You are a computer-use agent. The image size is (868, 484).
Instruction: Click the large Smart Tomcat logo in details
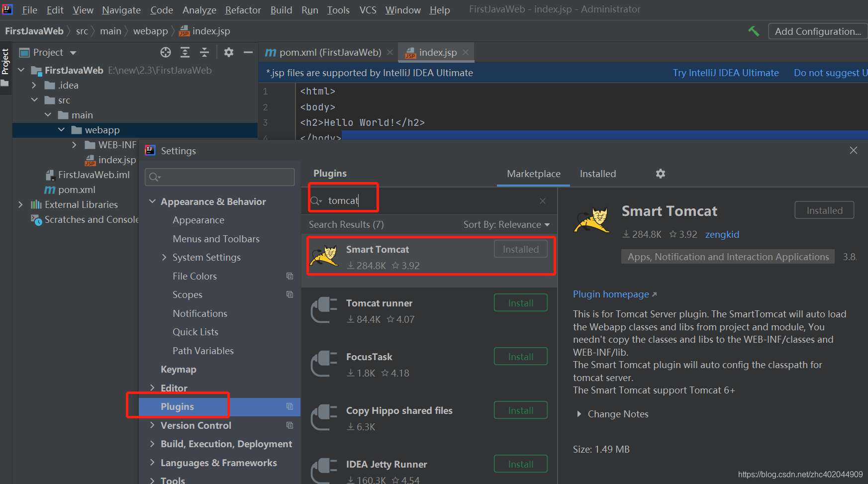tap(592, 219)
